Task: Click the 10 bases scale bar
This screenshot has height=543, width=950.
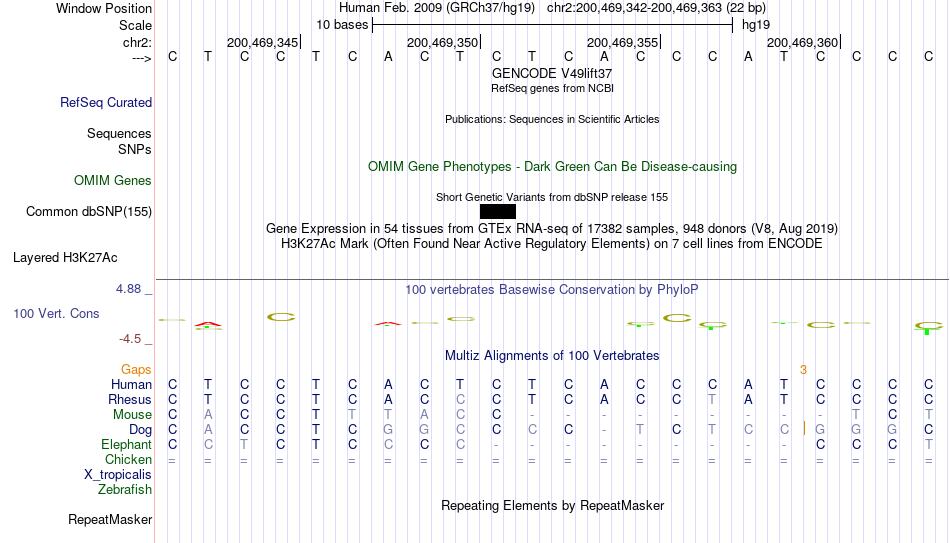Action: pyautogui.click(x=552, y=25)
